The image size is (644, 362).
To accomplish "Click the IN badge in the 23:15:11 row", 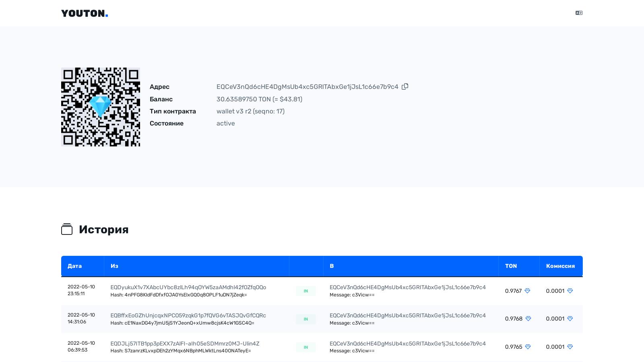I will [306, 291].
